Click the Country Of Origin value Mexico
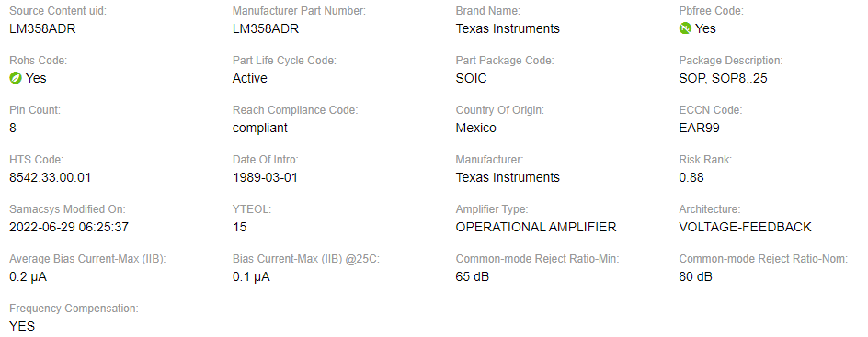This screenshot has width=868, height=337. (x=475, y=129)
